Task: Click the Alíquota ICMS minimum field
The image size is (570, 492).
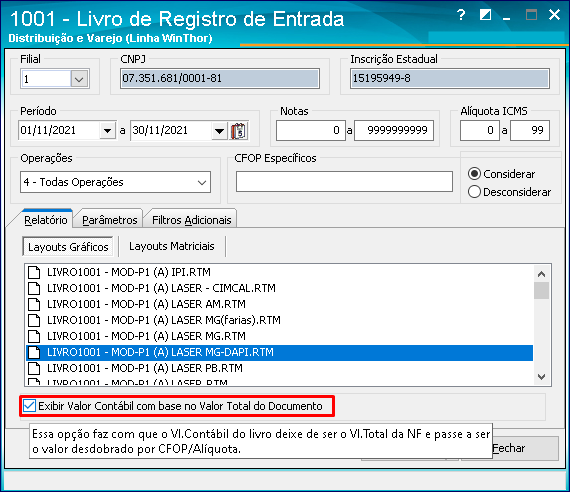Action: point(479,131)
